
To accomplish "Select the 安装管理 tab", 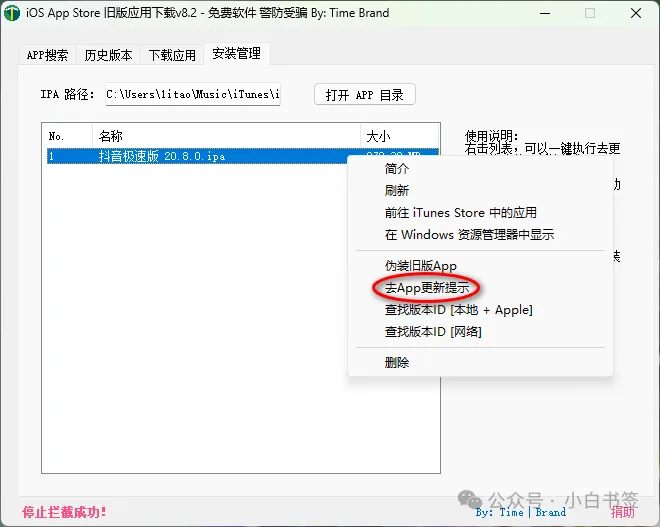I will pos(237,53).
